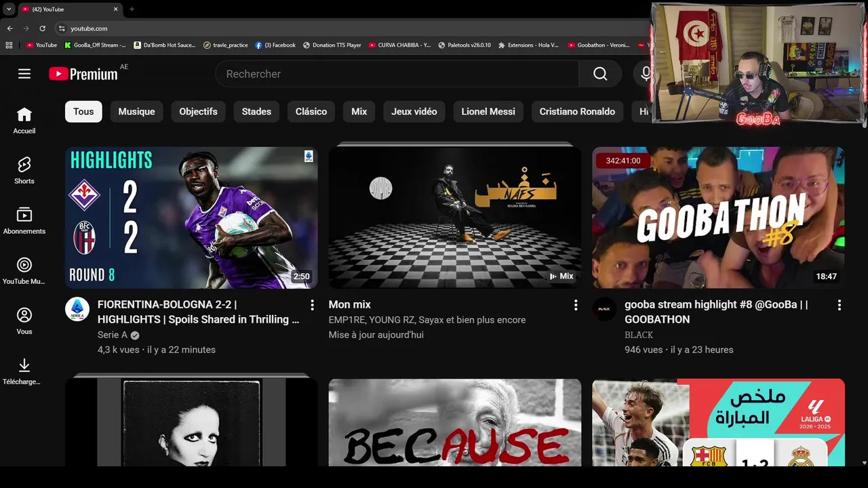
Task: Open the GooBa_Off Stream bookmark
Action: click(x=95, y=45)
